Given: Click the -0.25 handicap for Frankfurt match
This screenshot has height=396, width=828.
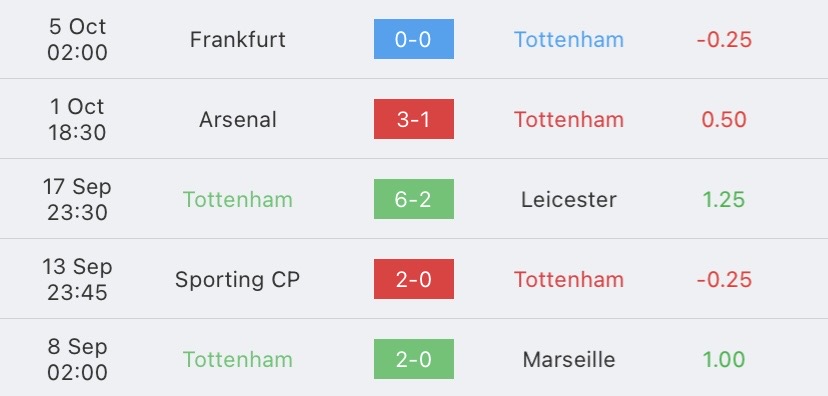Looking at the screenshot, I should [x=724, y=40].
